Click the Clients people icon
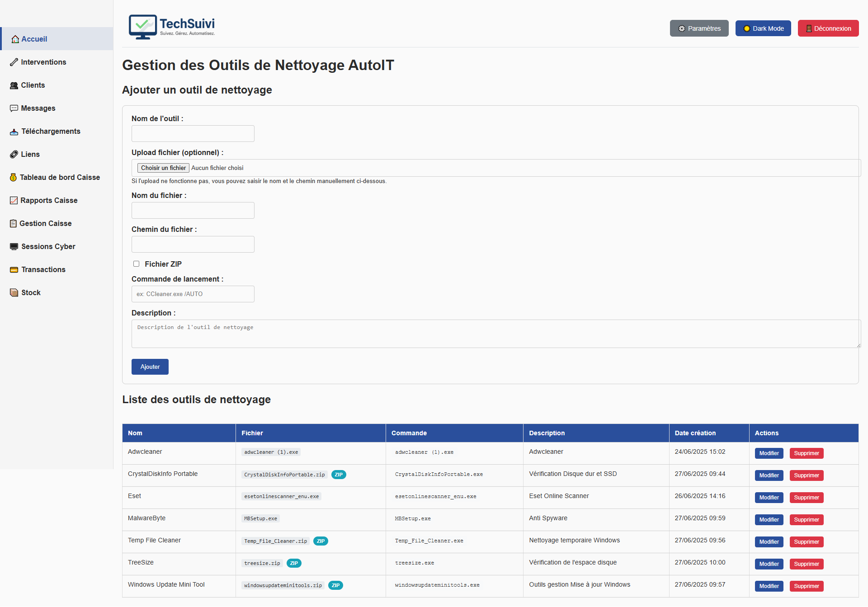Viewport: 868px width, 607px height. click(x=14, y=85)
